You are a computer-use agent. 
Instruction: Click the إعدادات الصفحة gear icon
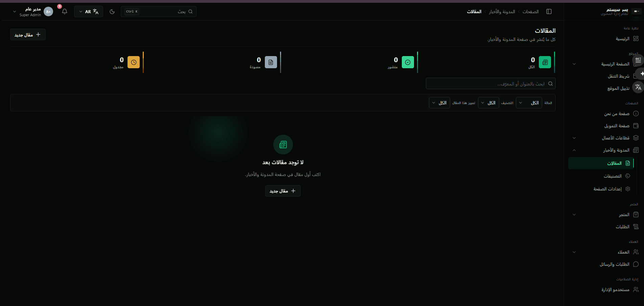tap(628, 189)
